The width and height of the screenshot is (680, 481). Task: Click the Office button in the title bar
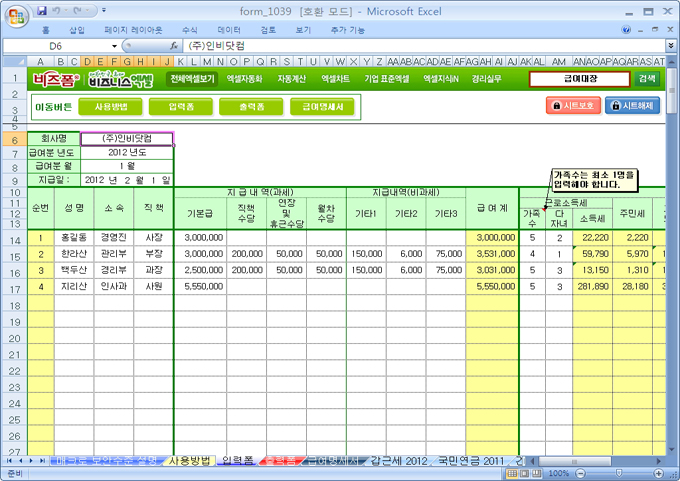click(15, 15)
